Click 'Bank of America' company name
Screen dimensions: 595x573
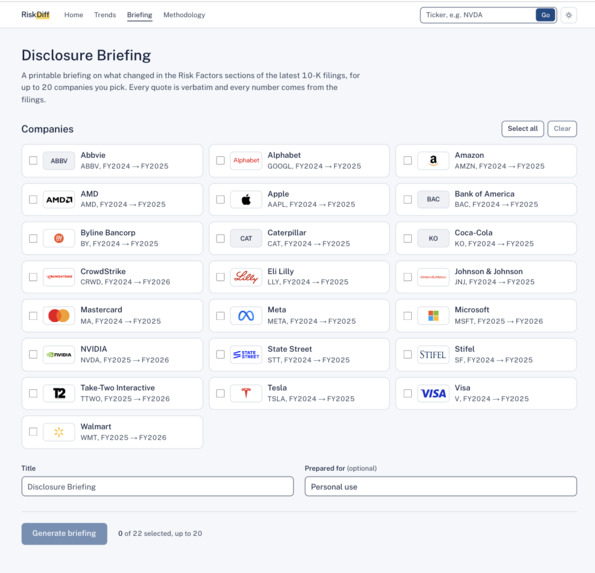point(485,194)
